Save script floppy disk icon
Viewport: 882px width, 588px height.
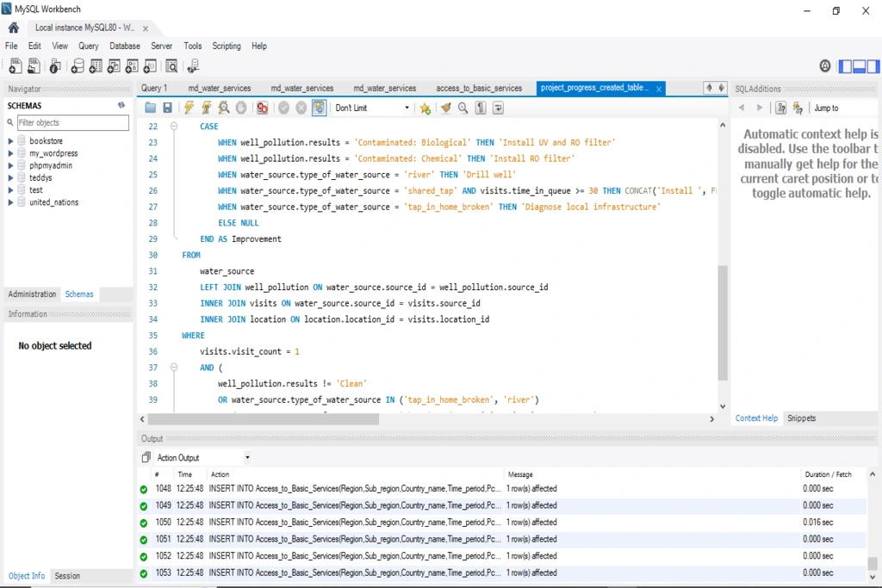point(167,108)
